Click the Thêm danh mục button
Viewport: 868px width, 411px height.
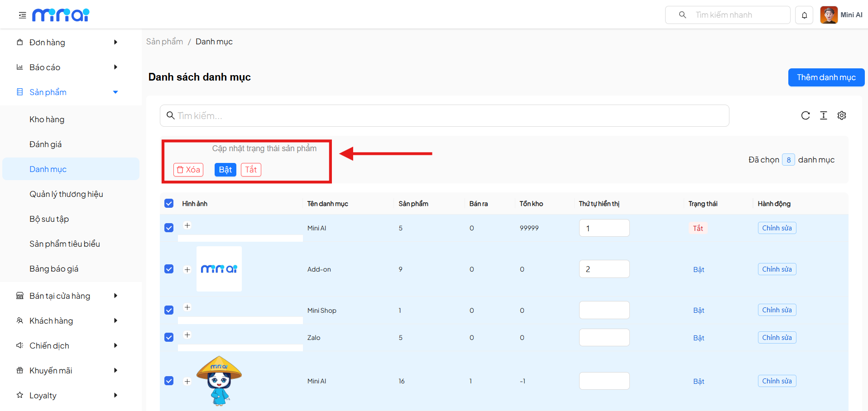[826, 77]
